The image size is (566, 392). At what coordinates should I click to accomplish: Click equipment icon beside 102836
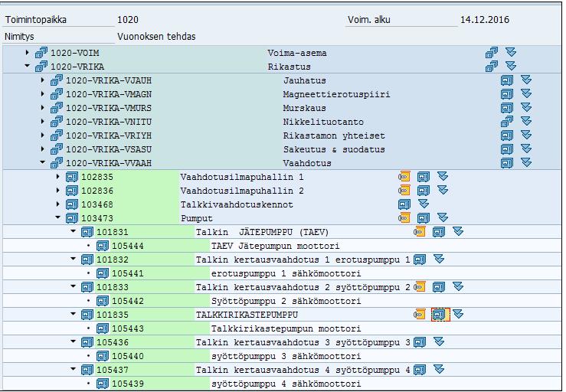tap(72, 190)
